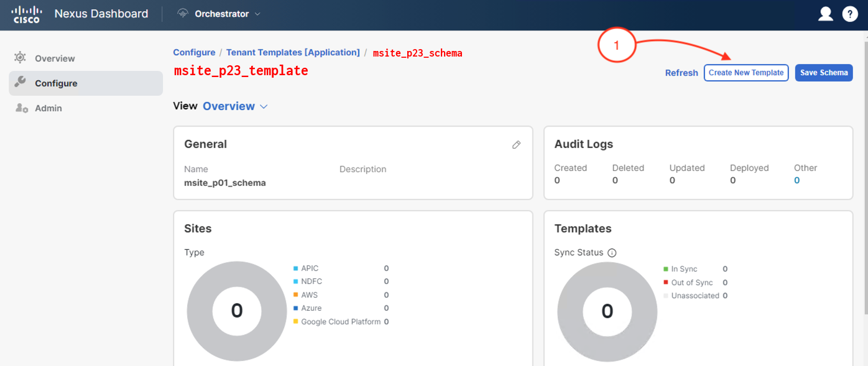Click the Save Schema button

824,73
